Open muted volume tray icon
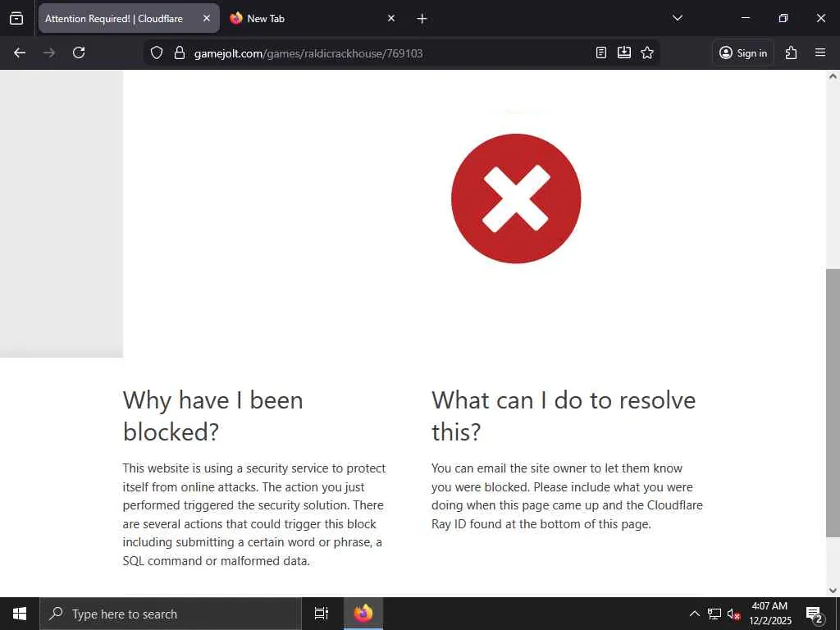840x630 pixels. click(x=734, y=614)
